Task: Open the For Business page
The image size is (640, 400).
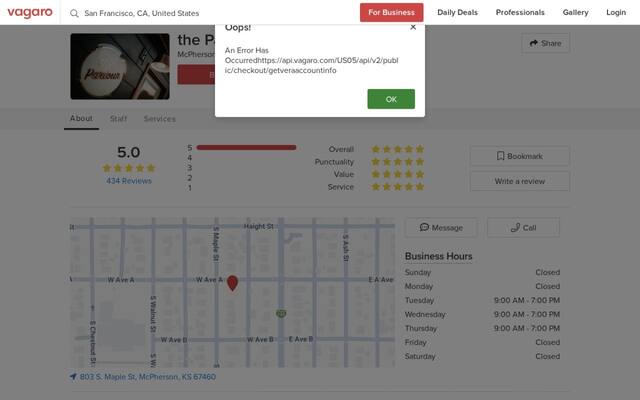Action: point(391,12)
